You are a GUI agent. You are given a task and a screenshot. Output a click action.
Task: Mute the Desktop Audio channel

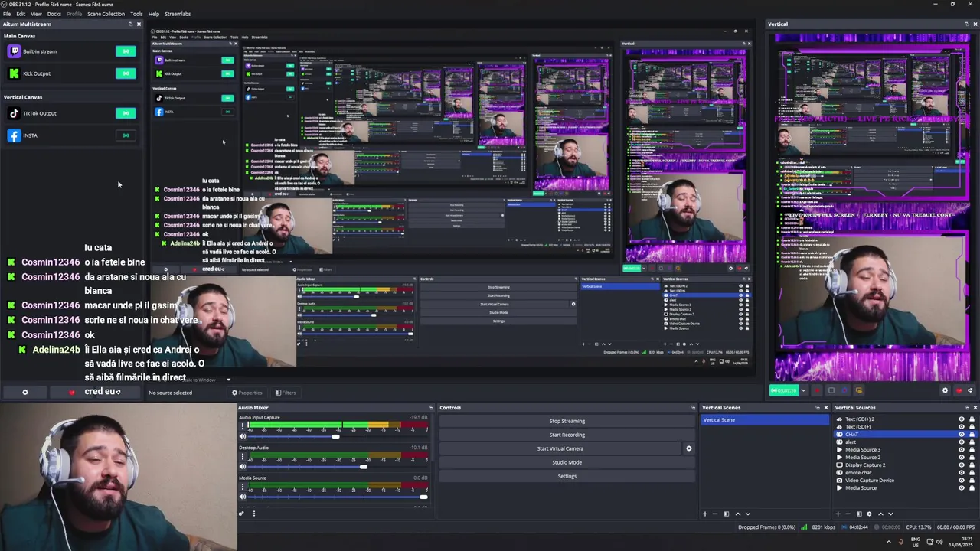(243, 466)
